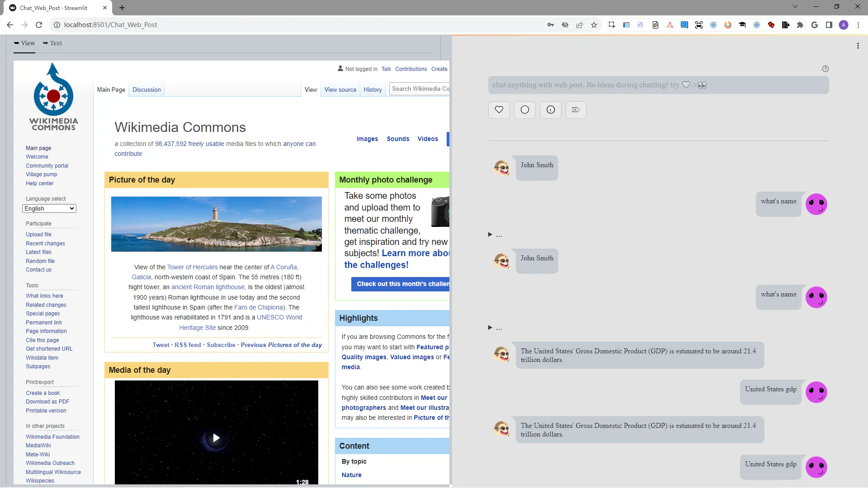The height and width of the screenshot is (488, 868).
Task: Switch to the View tab in Streamlit
Action: pyautogui.click(x=24, y=43)
